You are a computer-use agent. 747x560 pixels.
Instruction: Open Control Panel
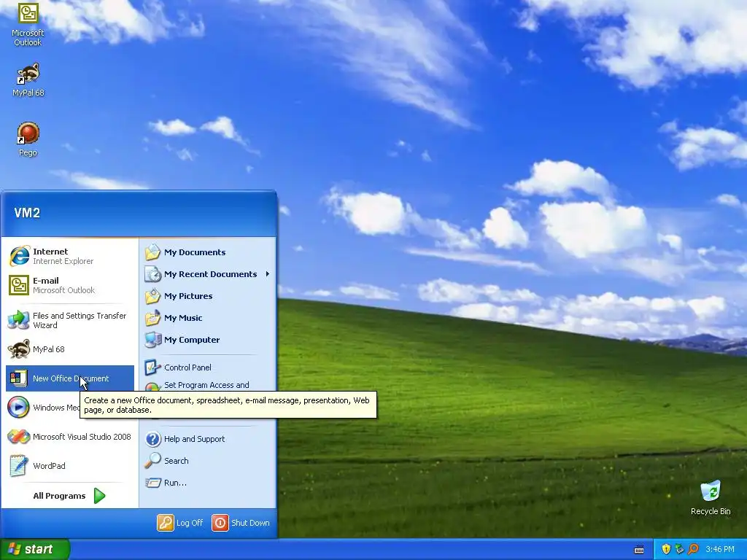click(x=207, y=367)
